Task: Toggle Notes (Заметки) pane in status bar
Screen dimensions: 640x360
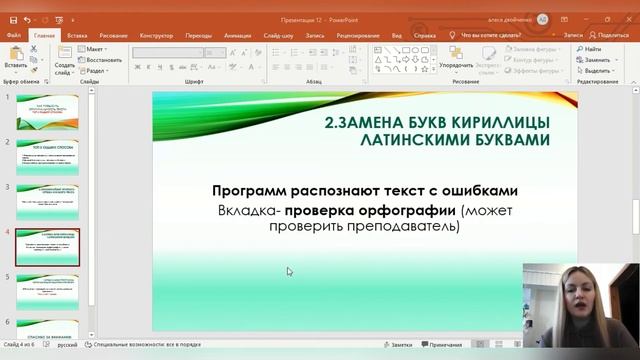Action: tap(398, 345)
